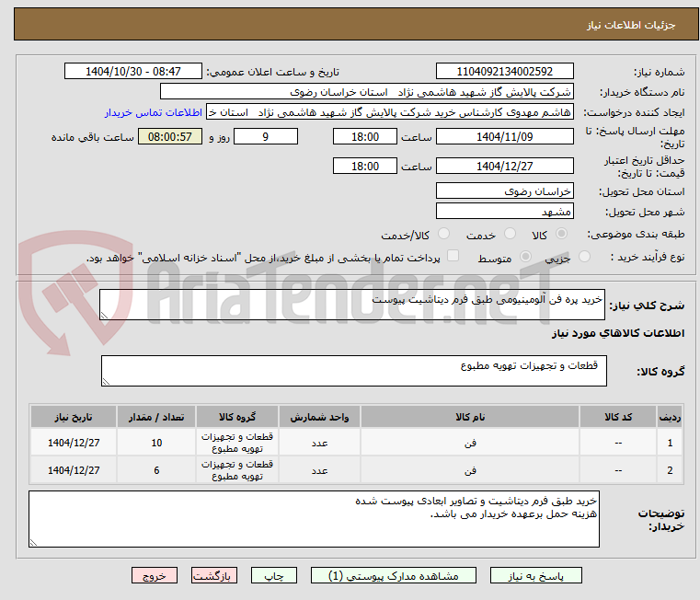Click the استان محل تحویل field خراسان رضوی

[x=504, y=190]
